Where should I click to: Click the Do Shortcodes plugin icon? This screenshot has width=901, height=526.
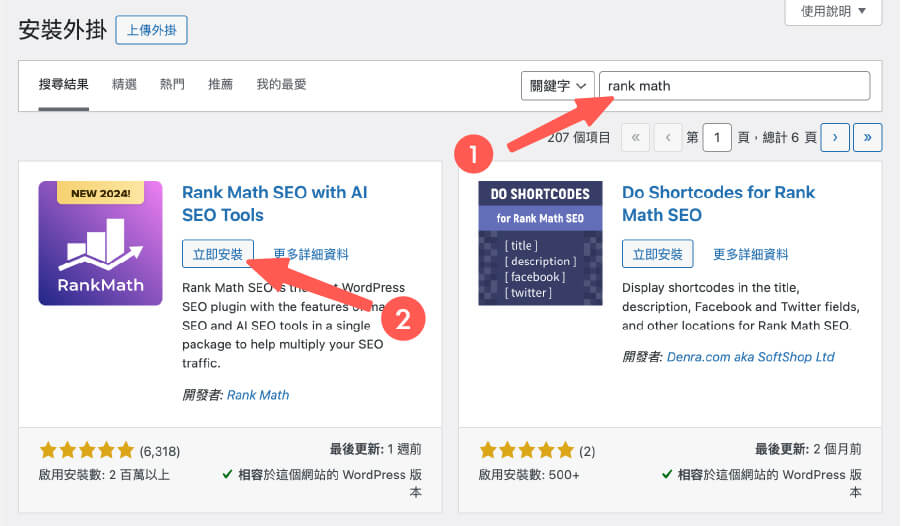pos(540,243)
